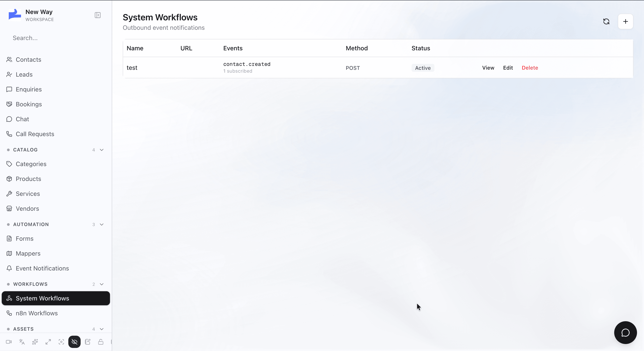The width and height of the screenshot is (644, 351).
Task: Collapse the WORKFLOWS section chevron
Action: click(101, 284)
